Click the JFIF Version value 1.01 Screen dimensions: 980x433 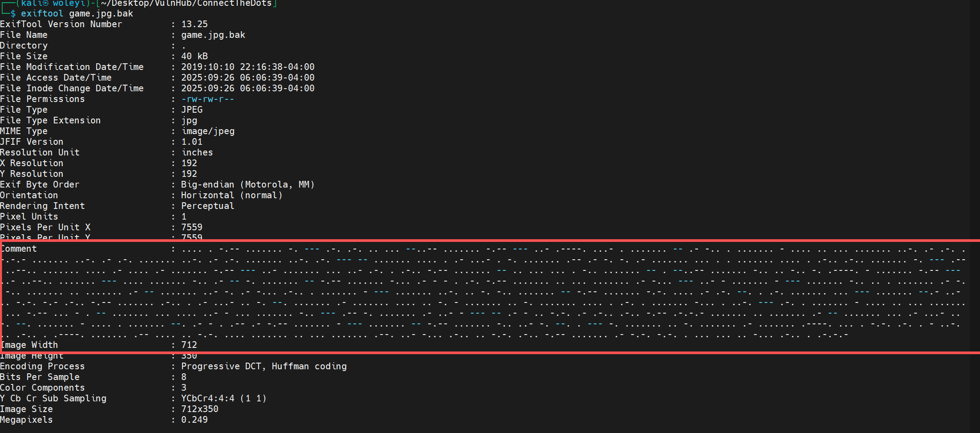[x=192, y=142]
